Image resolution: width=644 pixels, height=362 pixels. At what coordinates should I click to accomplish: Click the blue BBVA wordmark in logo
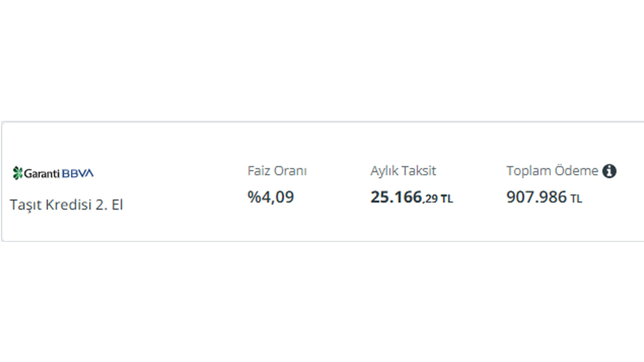coord(78,173)
